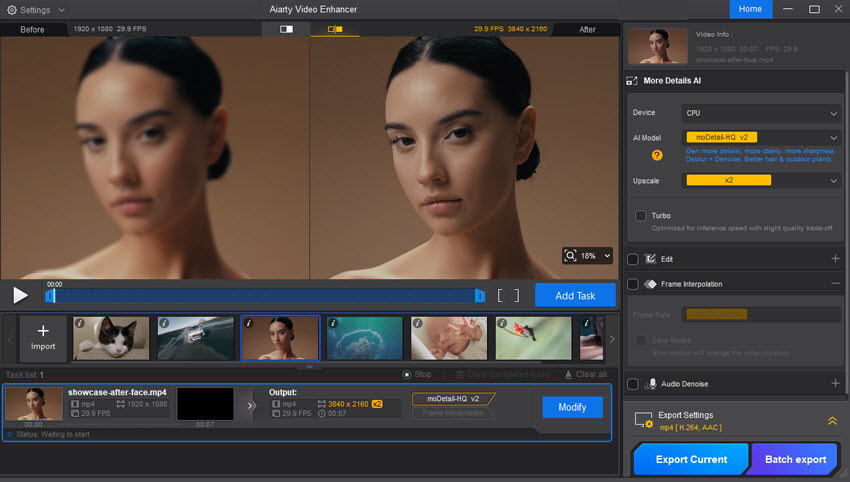Go to the Home tab
The image size is (850, 482).
pos(750,9)
